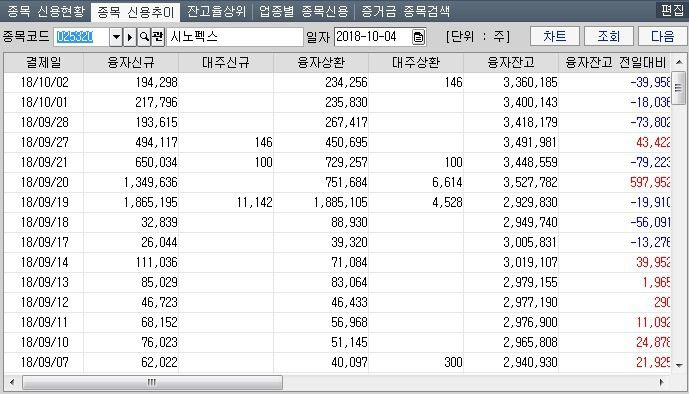Image resolution: width=689 pixels, height=394 pixels.
Task: Select the 18/09/12 date cell
Action: [x=44, y=302]
